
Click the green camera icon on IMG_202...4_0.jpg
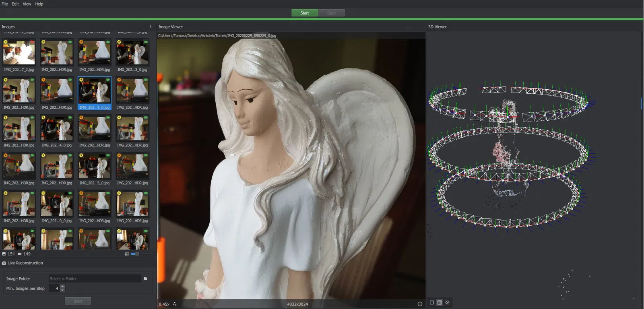(x=70, y=117)
